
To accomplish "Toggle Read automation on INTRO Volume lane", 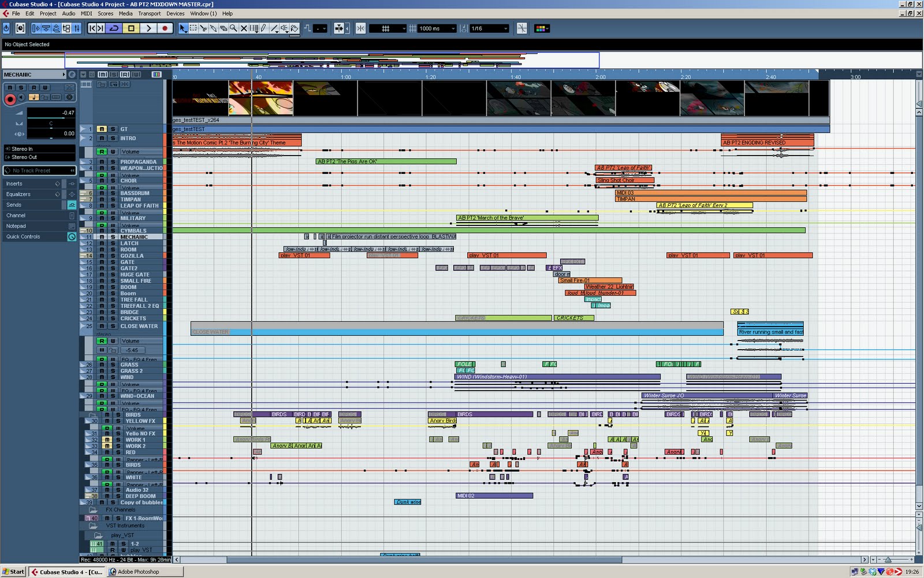I will [102, 151].
